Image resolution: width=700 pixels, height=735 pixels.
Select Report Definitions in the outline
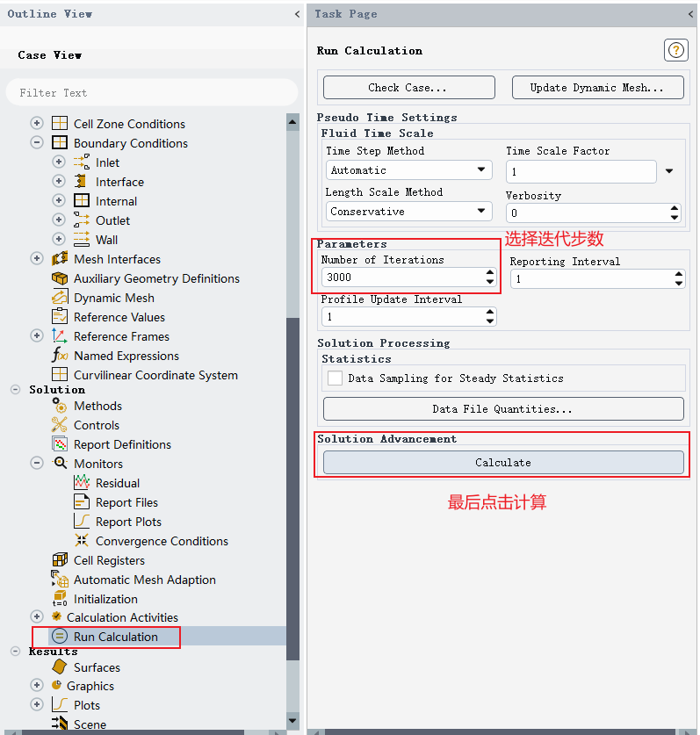(x=122, y=444)
